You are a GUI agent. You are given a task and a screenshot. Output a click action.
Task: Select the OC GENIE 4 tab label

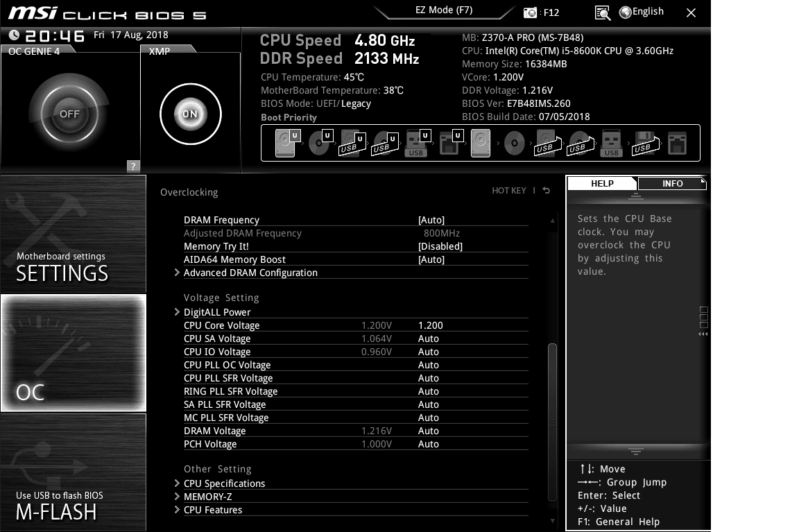(x=34, y=51)
